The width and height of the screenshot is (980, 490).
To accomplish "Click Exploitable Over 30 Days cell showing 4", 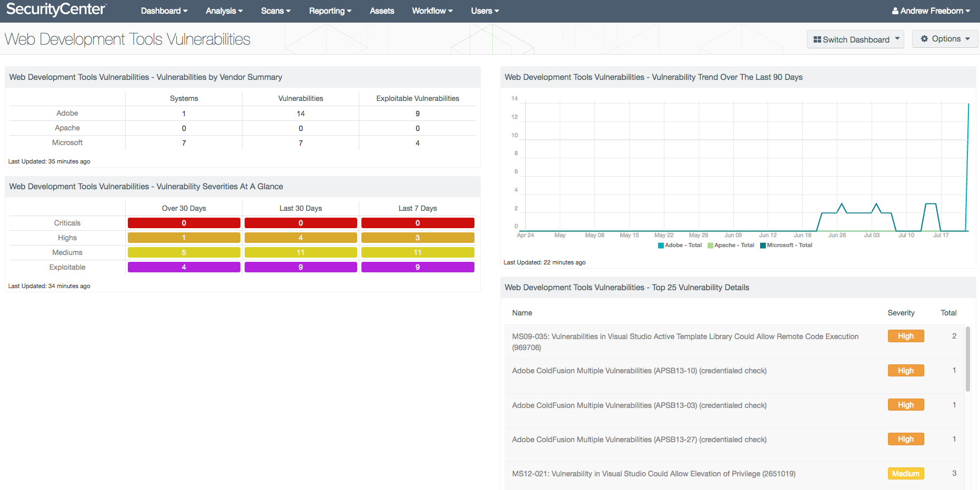I will 184,267.
